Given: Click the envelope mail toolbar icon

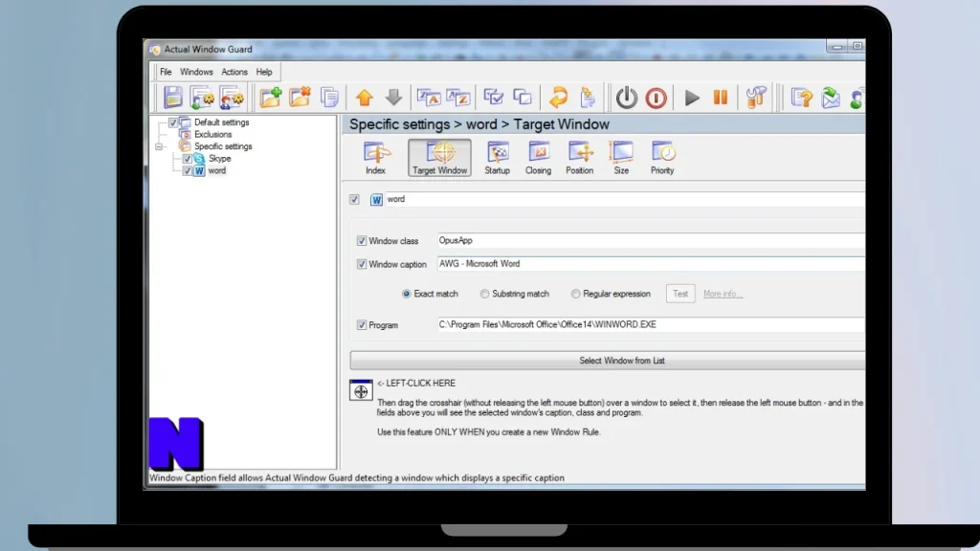Looking at the screenshot, I should (831, 98).
